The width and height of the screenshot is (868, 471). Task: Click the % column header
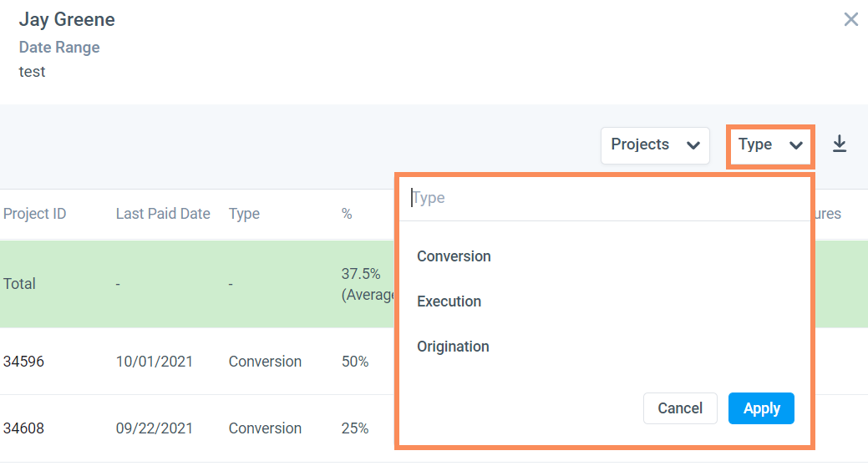coord(347,214)
